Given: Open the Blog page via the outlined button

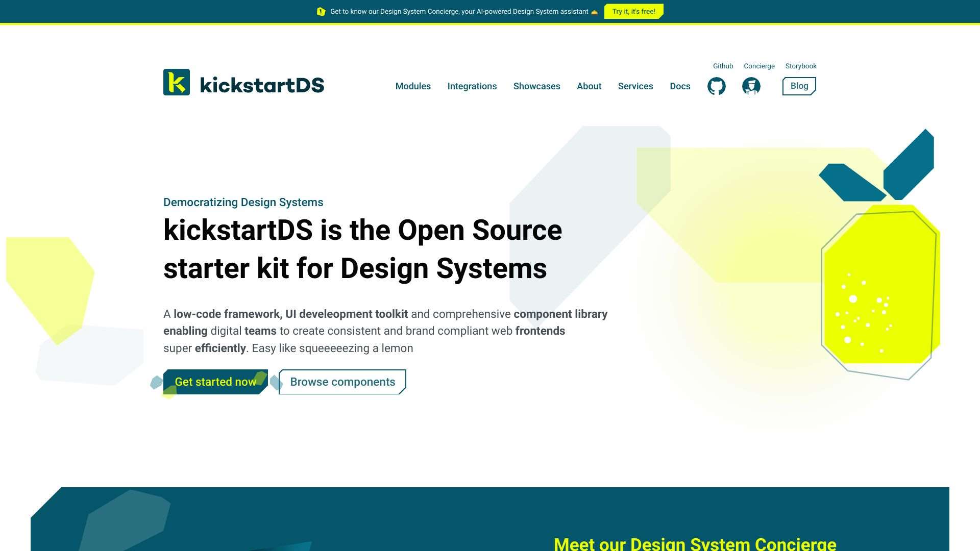Looking at the screenshot, I should tap(799, 86).
